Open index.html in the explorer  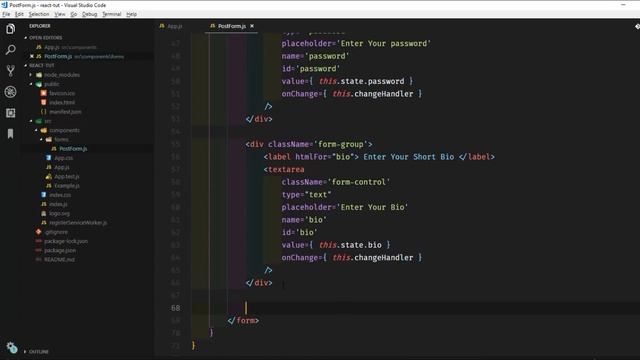pos(62,102)
